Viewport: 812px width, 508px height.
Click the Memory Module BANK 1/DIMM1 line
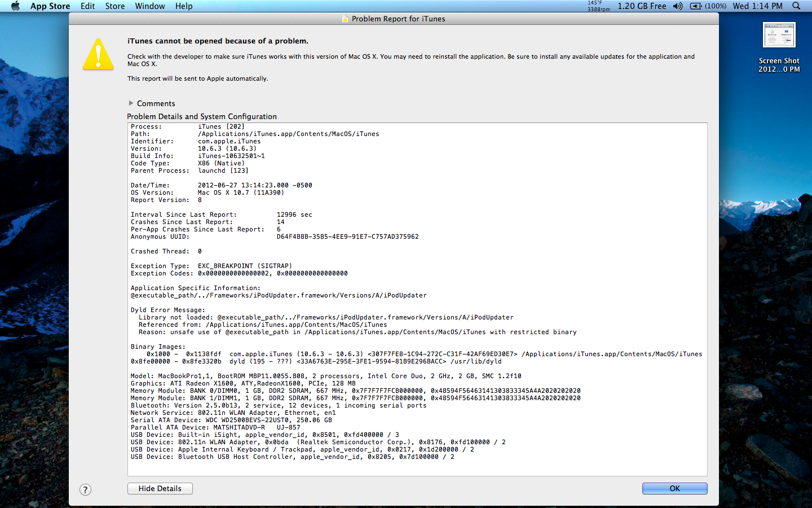pyautogui.click(x=356, y=398)
